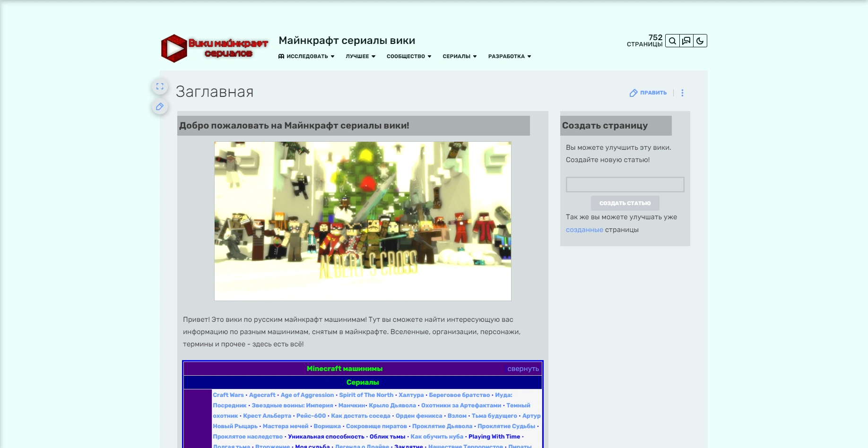The image size is (868, 448).
Task: Open the discussions speech-bubble icon
Action: (x=686, y=41)
